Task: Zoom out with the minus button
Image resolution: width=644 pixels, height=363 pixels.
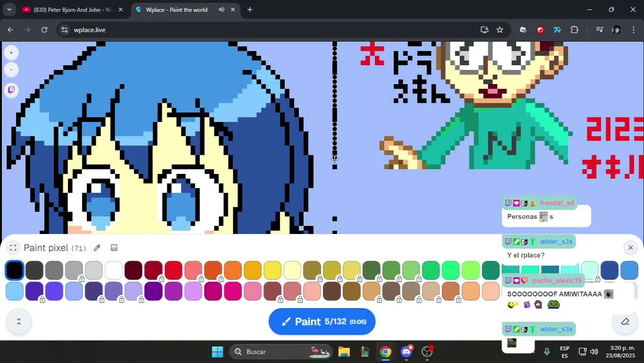Action: [x=11, y=70]
